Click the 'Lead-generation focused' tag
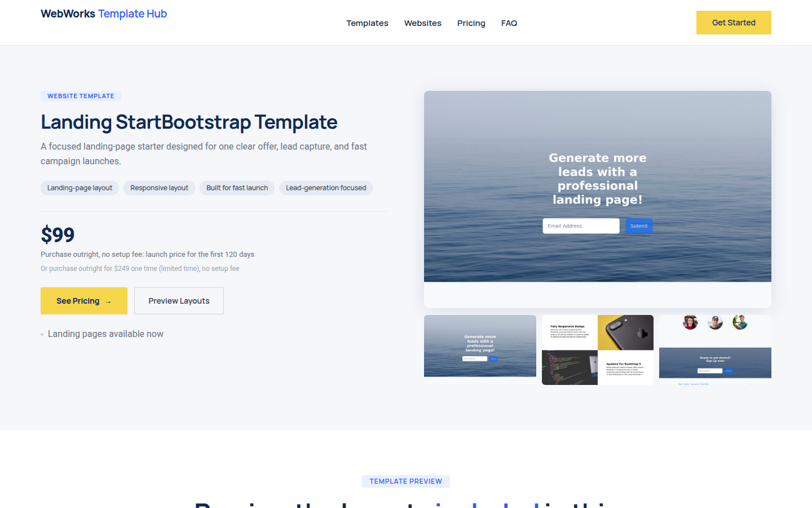 (326, 188)
